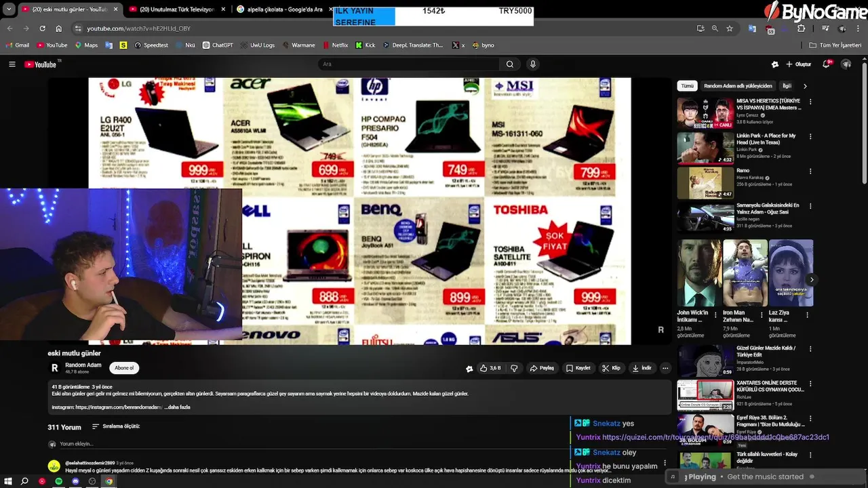Open Discord from the taskbar
Viewport: 868px width, 488px height.
coord(75,481)
